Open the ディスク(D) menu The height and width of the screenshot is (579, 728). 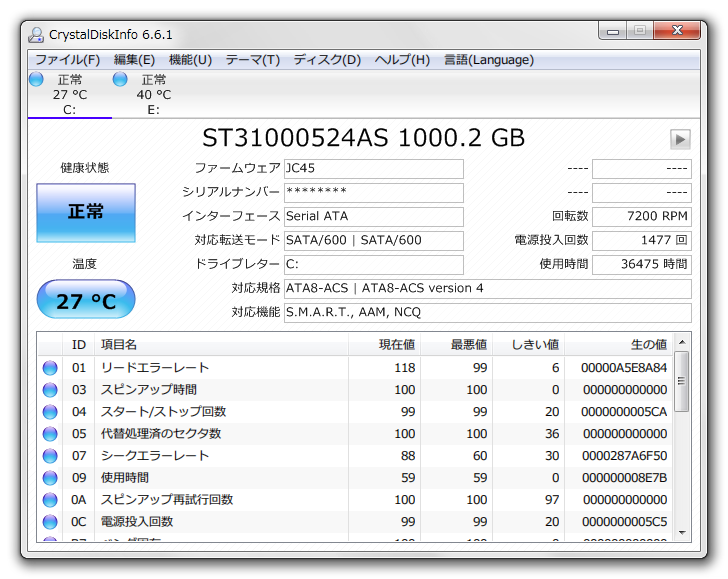327,60
